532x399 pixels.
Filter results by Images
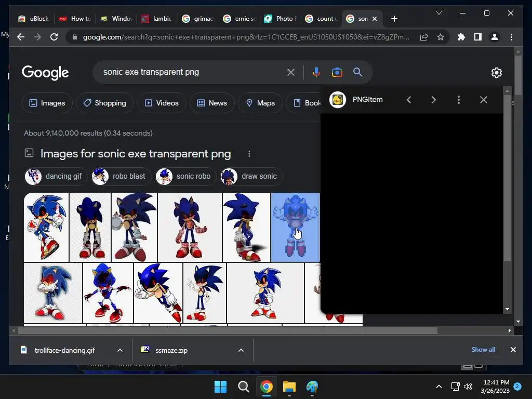47,103
